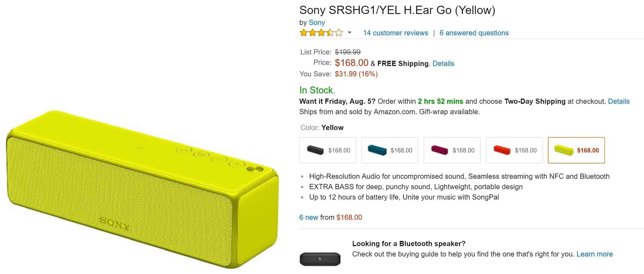This screenshot has height=274, width=644.
Task: Click the Looking for a Bluetooth speaker heading
Action: tap(409, 244)
